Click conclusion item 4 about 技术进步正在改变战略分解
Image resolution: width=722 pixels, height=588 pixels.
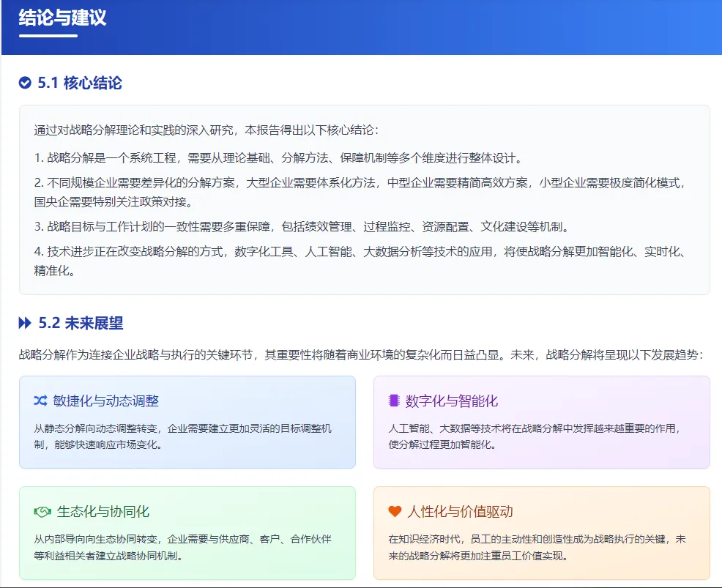coord(360,261)
